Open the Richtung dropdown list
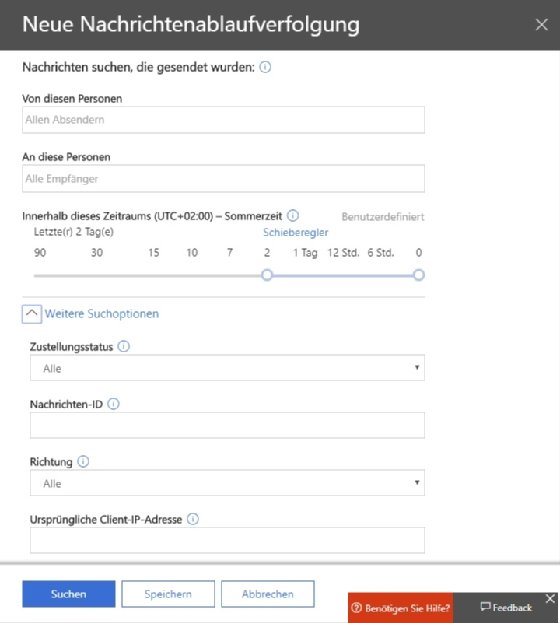The image size is (560, 623). (227, 483)
